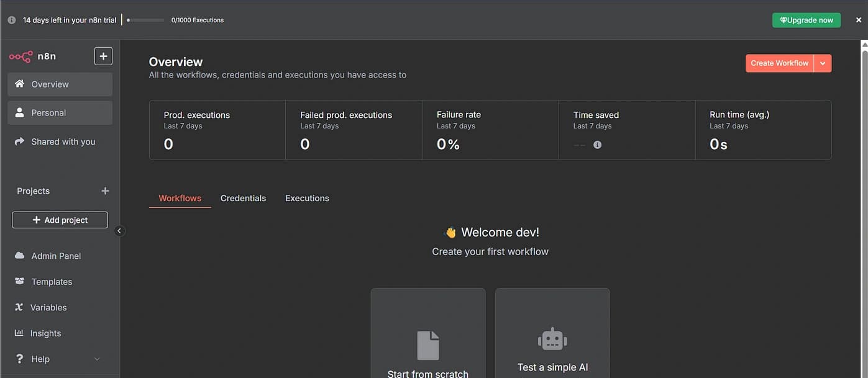Click the n8n logo icon
This screenshot has width=868, height=378.
click(x=21, y=56)
